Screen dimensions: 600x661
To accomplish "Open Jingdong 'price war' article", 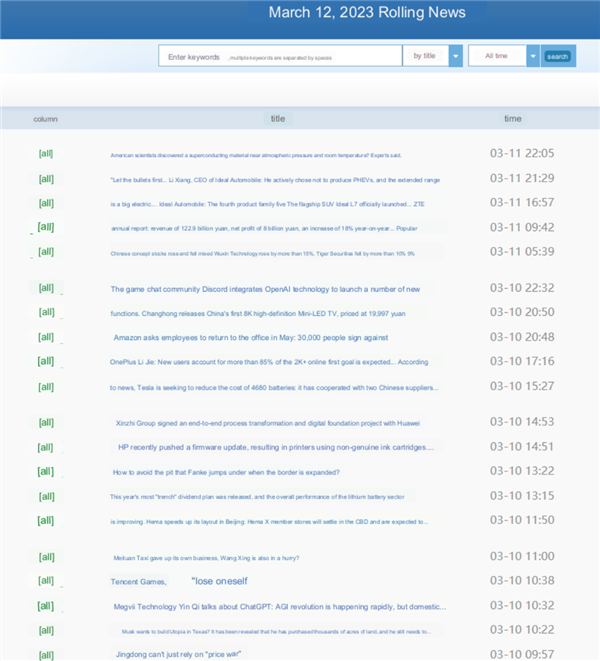I will (178, 654).
